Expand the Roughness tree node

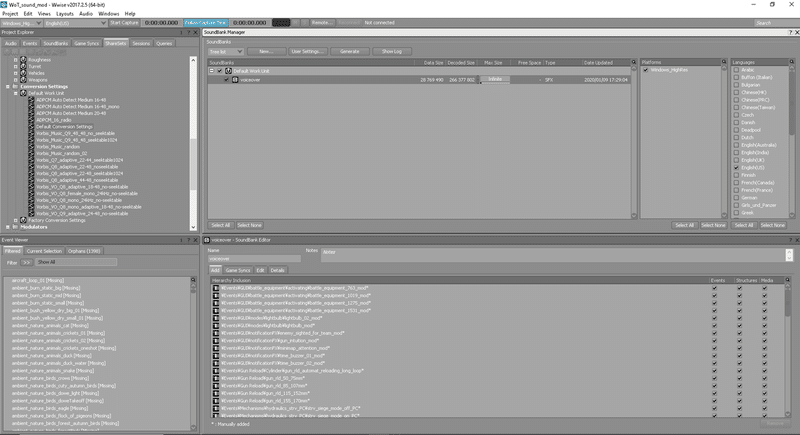click(15, 60)
